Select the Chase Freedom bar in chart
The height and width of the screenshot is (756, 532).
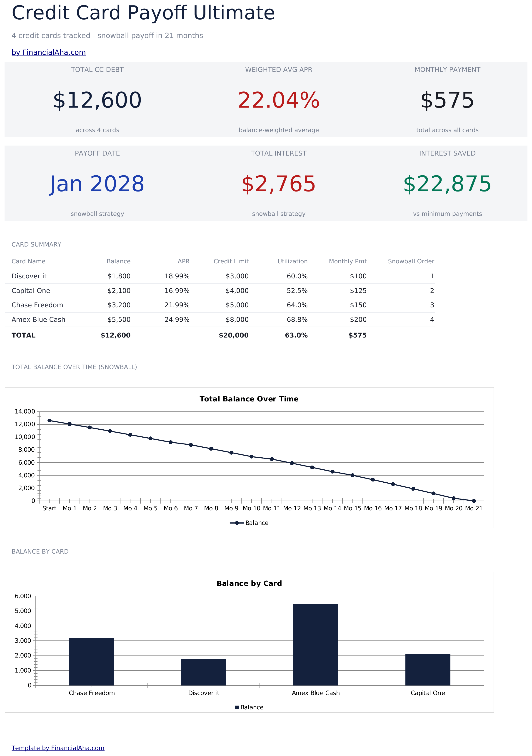click(91, 661)
